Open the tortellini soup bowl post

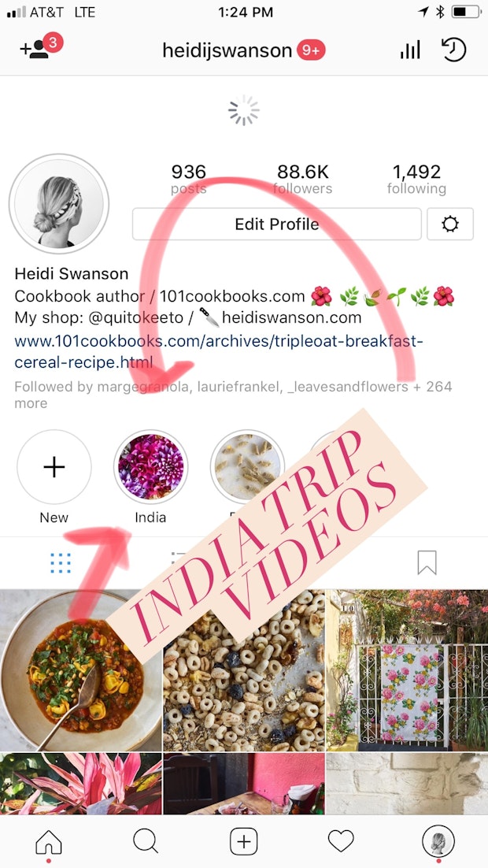click(81, 670)
